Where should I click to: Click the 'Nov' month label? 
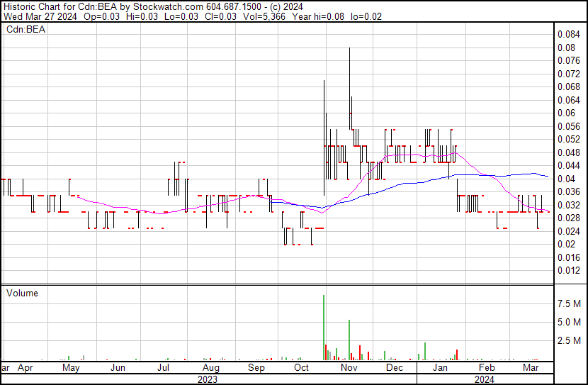point(349,368)
